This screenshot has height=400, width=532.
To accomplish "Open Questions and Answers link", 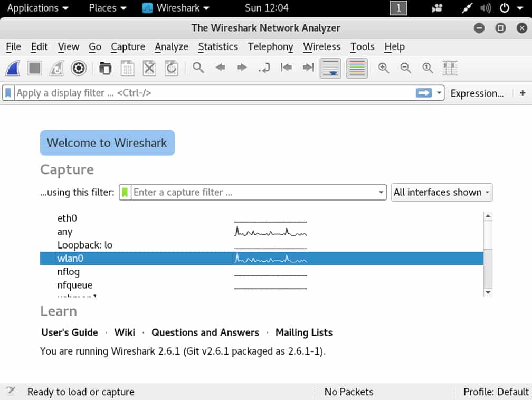I will coord(205,332).
